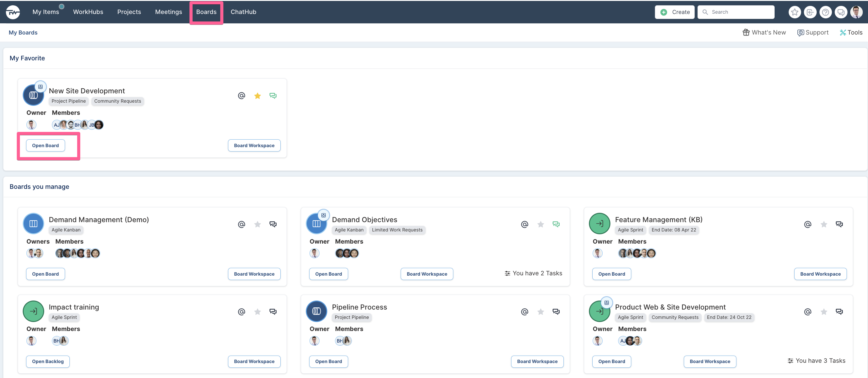Click mention icon on Product Web & Site Development
This screenshot has width=868, height=378.
pos(808,312)
